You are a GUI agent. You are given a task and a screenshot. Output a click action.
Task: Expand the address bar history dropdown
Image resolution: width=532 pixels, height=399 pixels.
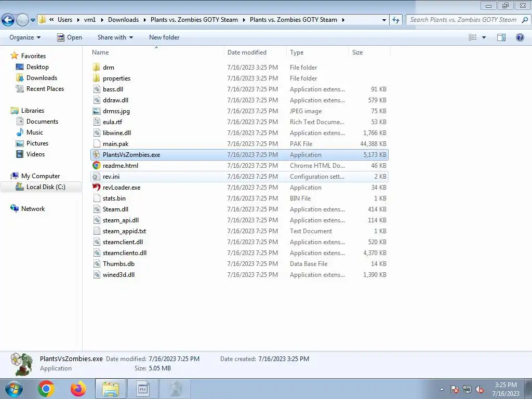click(384, 20)
